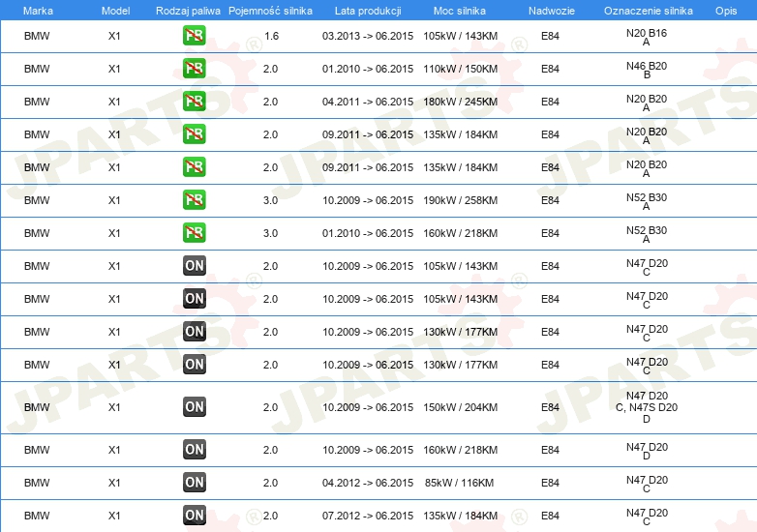Screen dimensions: 757x532
Task: Click the 'Opis' column header
Action: [x=726, y=11]
